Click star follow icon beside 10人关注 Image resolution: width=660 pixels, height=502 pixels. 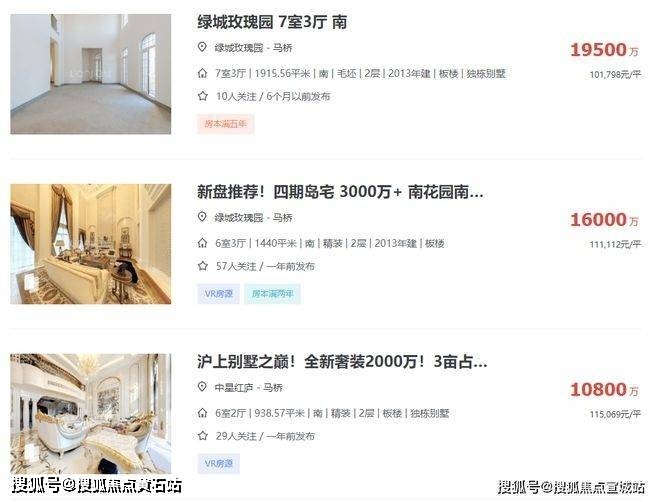click(203, 96)
